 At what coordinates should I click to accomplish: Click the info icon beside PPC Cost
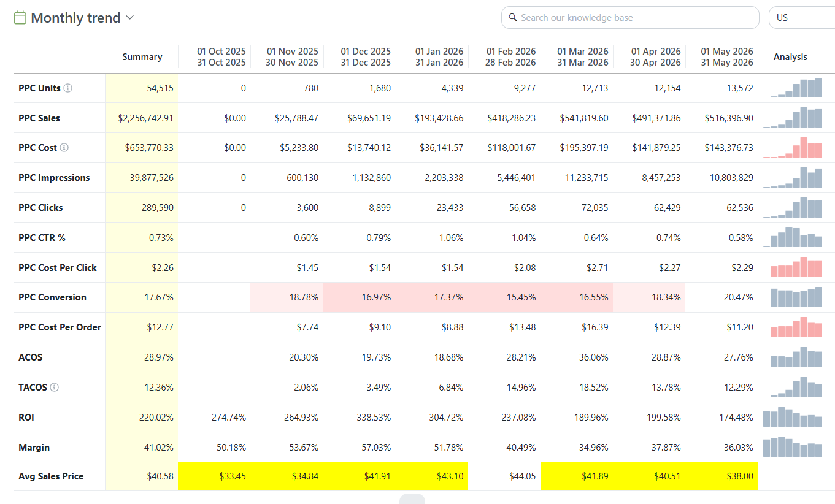(64, 148)
